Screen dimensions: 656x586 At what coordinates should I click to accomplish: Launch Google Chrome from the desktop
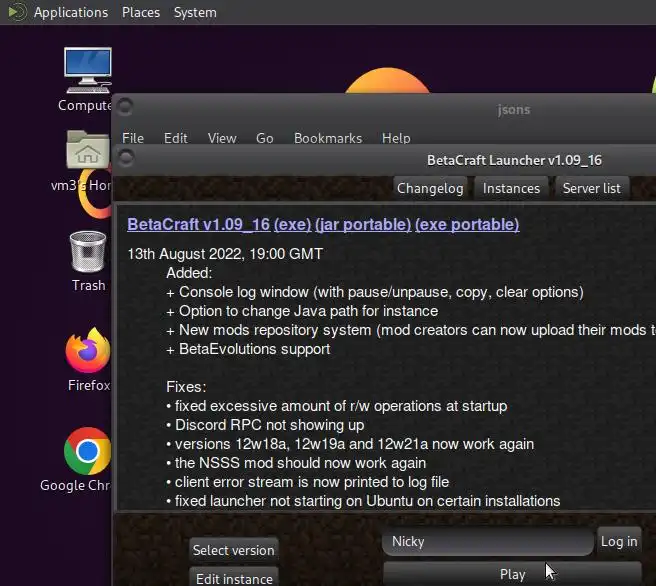coord(87,451)
